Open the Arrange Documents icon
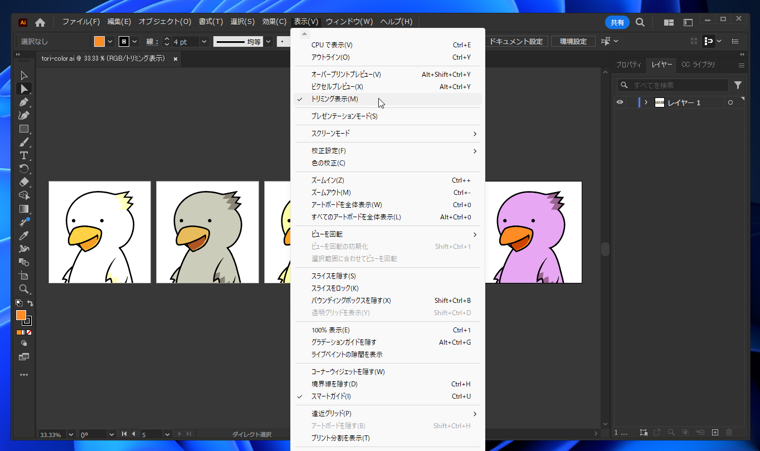This screenshot has height=451, width=760. [x=669, y=22]
